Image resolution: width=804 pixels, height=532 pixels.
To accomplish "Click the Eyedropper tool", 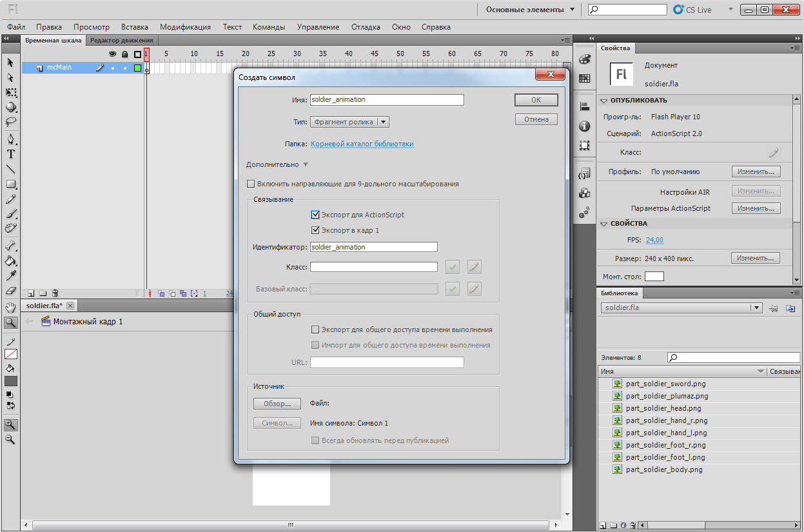I will click(x=10, y=276).
